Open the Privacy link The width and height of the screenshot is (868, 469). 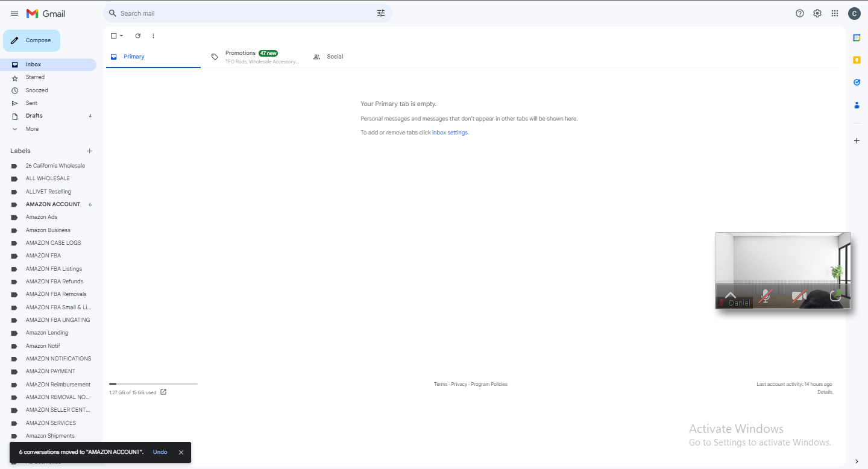(x=459, y=384)
